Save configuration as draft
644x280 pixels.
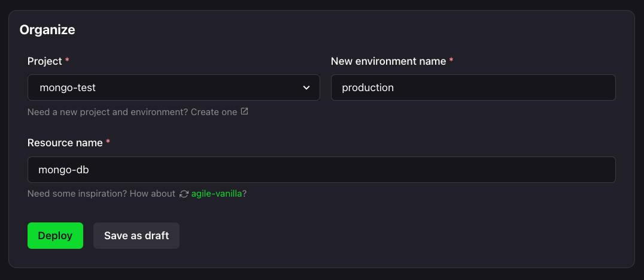pos(136,236)
